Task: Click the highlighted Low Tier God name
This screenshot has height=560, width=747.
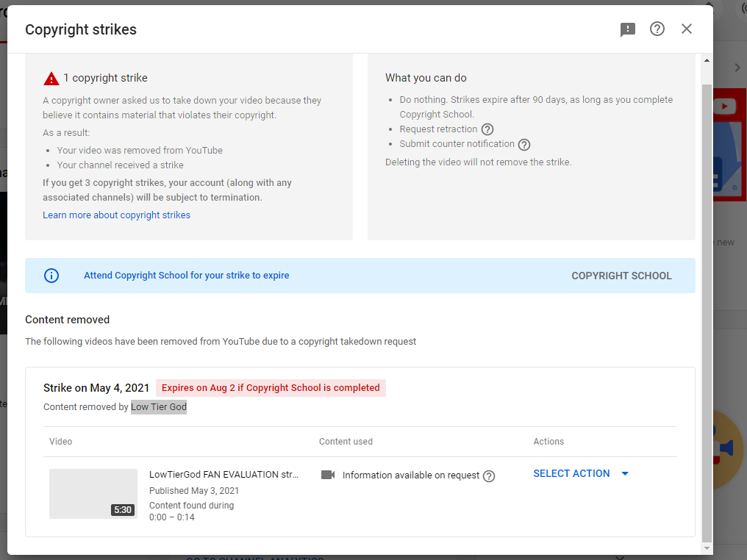Action: click(159, 407)
